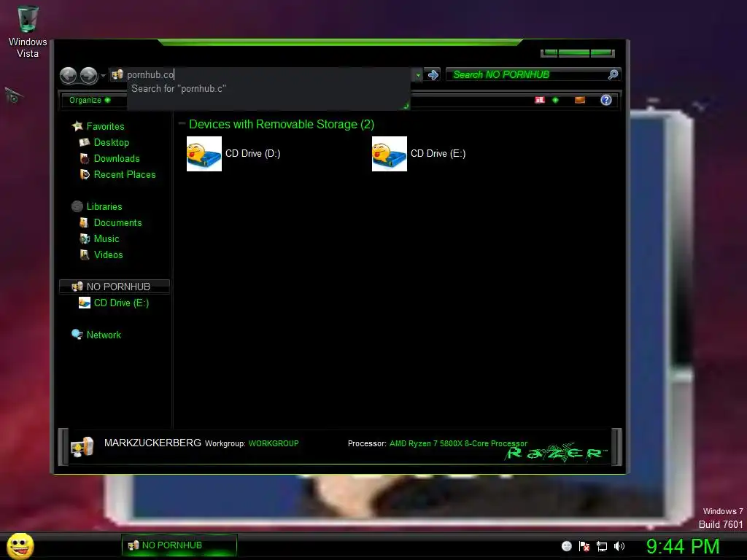Open Libraries in the navigation pane

104,206
